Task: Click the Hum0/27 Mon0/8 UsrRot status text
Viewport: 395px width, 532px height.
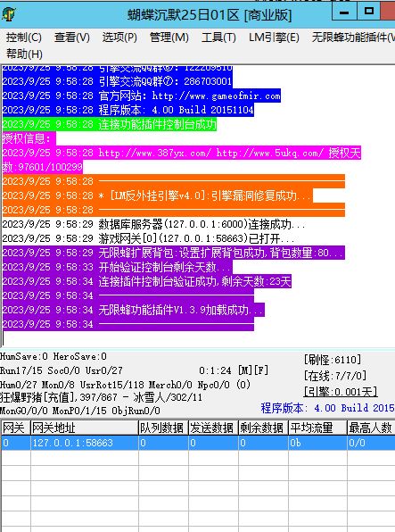Action: tap(125, 385)
